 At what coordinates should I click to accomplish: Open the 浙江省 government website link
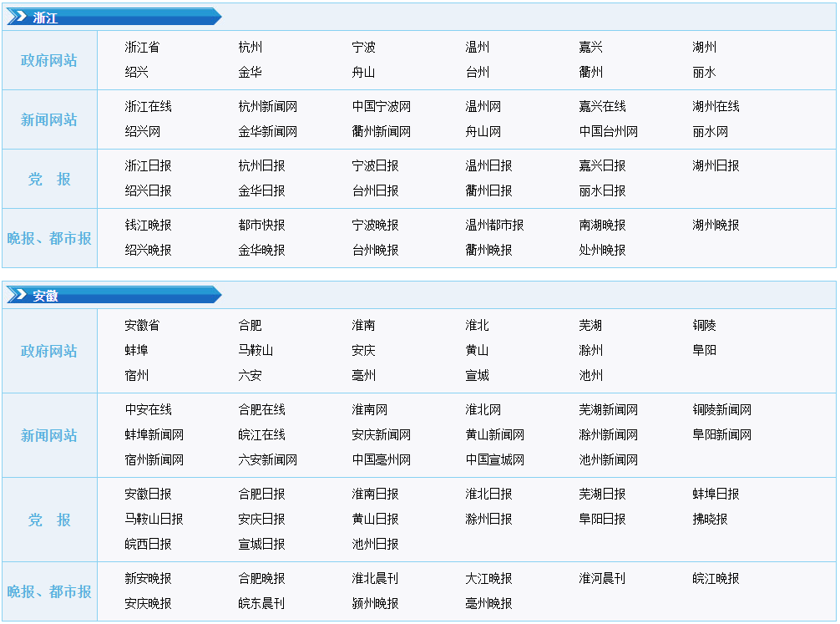coord(142,48)
